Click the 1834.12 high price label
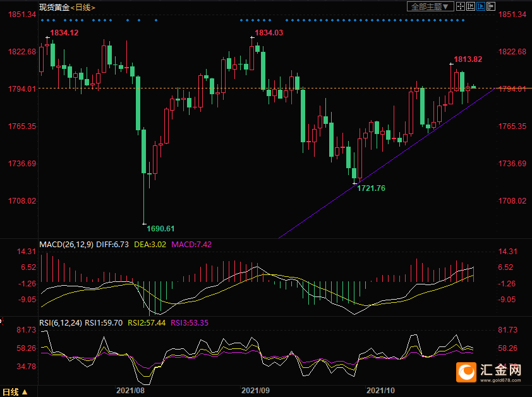This screenshot has width=532, height=397. 64,33
